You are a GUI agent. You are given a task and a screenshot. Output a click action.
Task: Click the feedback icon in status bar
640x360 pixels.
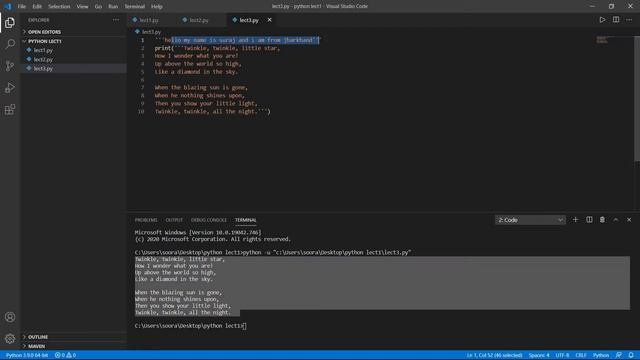coord(619,355)
